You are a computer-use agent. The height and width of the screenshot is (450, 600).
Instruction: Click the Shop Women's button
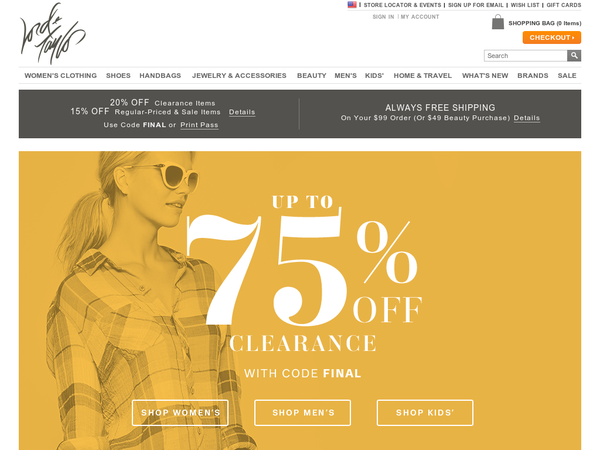tap(180, 413)
